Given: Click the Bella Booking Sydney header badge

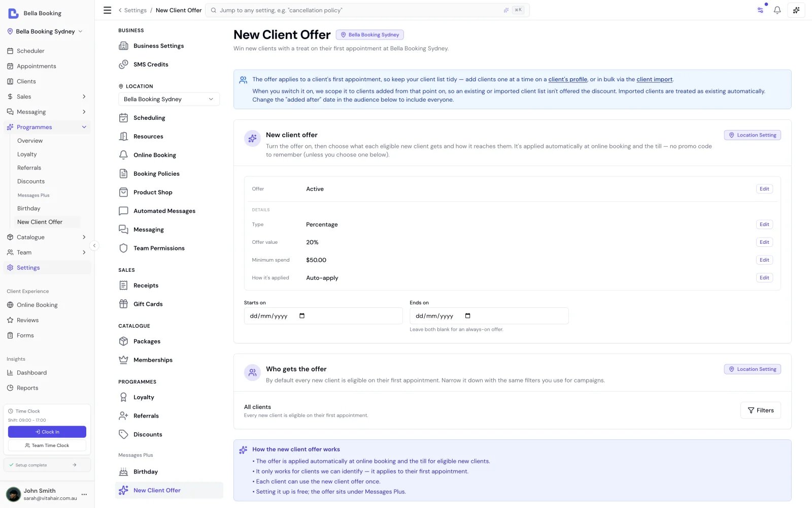Looking at the screenshot, I should pos(369,35).
